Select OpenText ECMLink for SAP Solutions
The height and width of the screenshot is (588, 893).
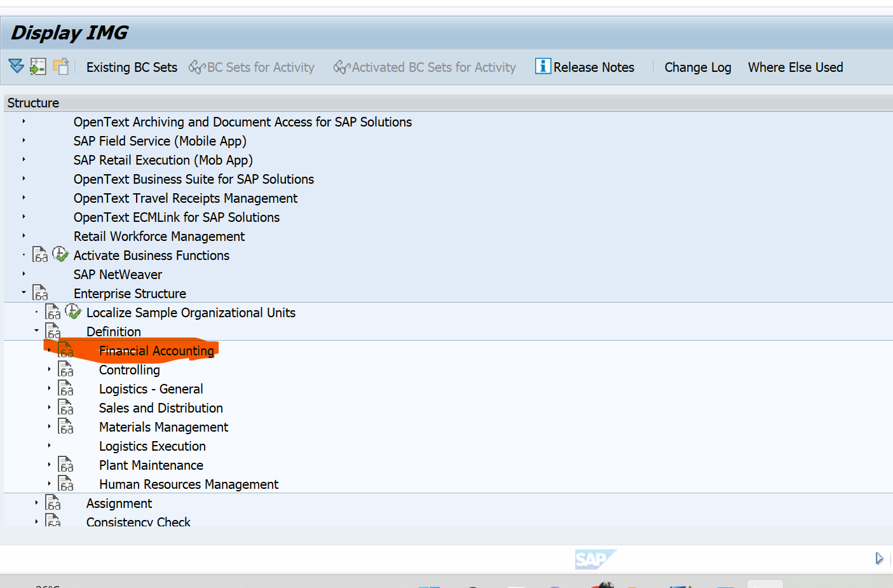pyautogui.click(x=177, y=217)
